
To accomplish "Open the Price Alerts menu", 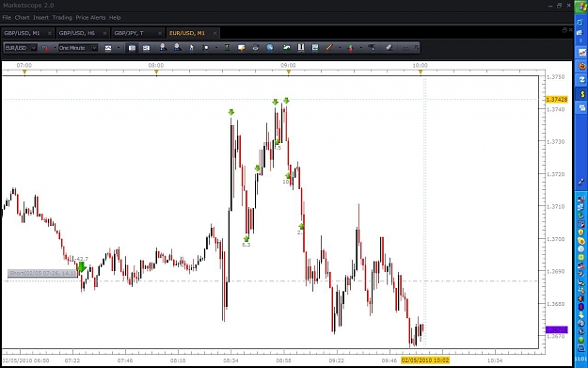I will [x=90, y=18].
